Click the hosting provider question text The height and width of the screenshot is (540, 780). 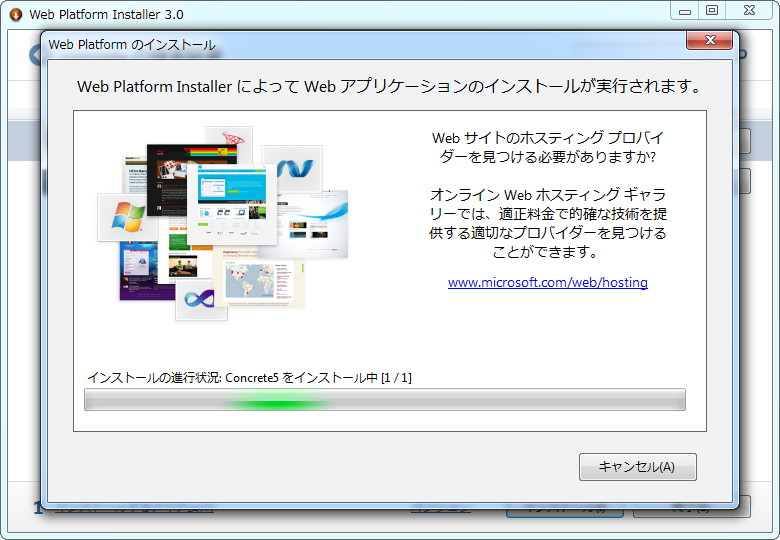[x=548, y=147]
